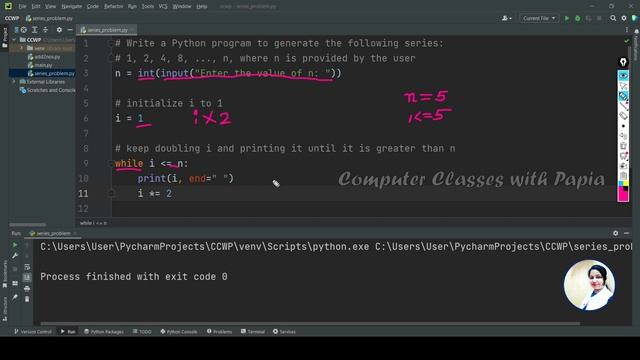Screen dimensions: 640x360
Task: Select the pen tool in annotation toolbar
Action: 623,96
